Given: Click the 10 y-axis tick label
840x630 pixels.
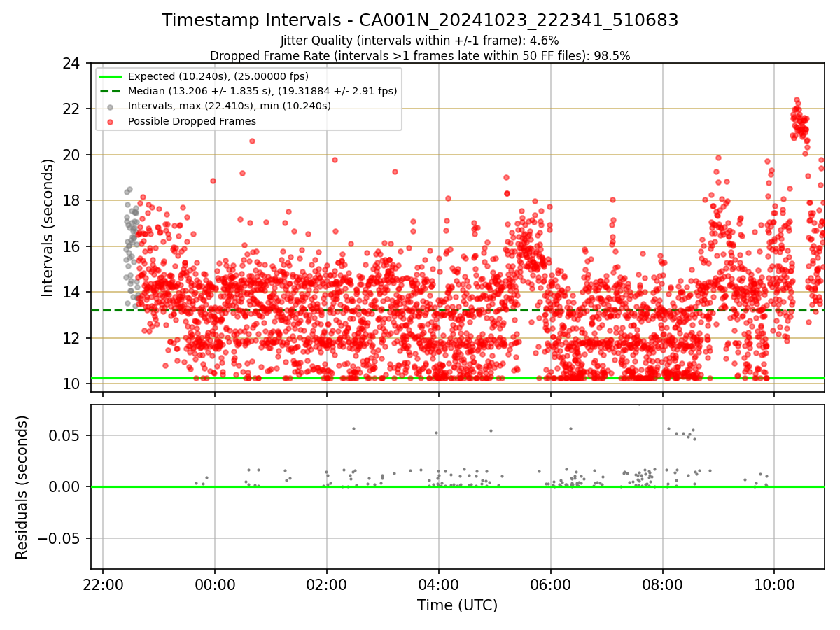Looking at the screenshot, I should coord(71,384).
